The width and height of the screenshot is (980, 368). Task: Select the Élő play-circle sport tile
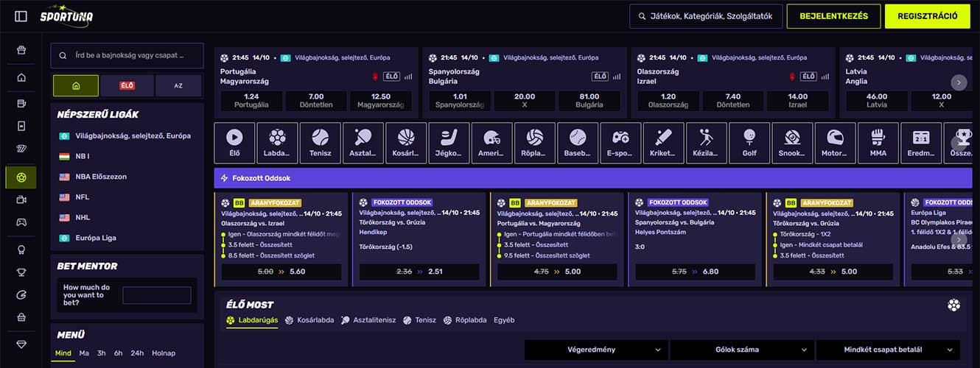click(234, 143)
